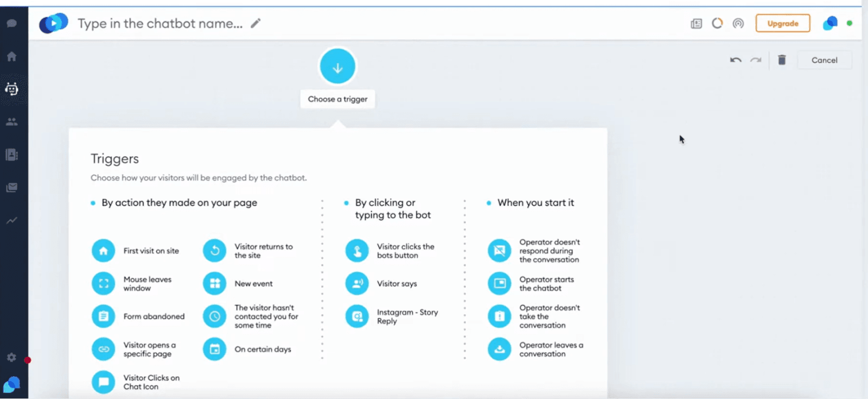Click the blue down-arrow trigger node
868x399 pixels.
coord(337,67)
